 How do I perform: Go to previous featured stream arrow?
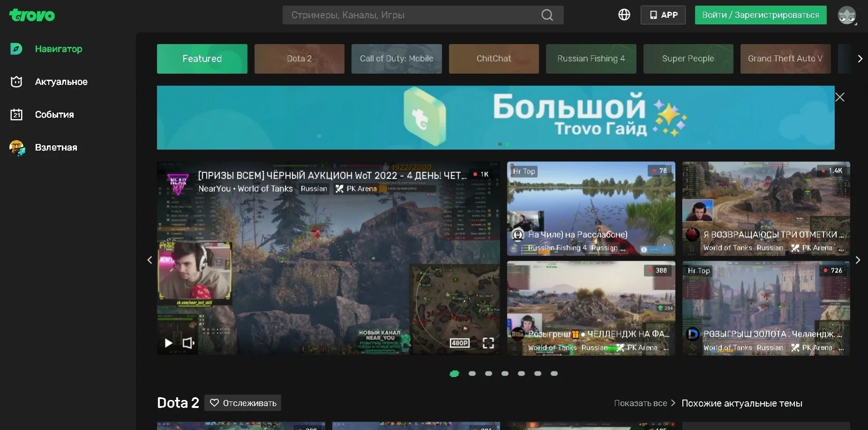150,260
